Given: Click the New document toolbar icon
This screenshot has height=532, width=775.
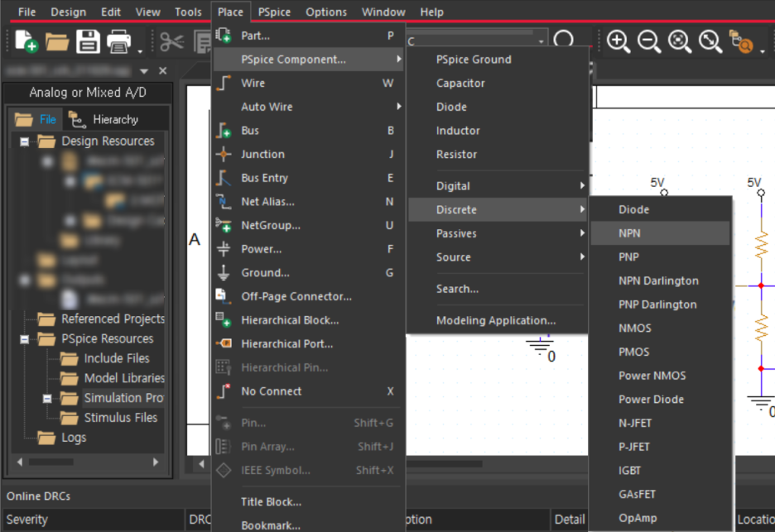Looking at the screenshot, I should tap(26, 41).
